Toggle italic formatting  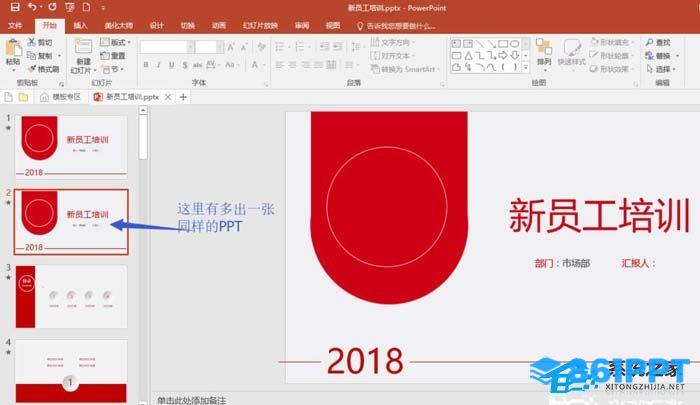pyautogui.click(x=158, y=65)
